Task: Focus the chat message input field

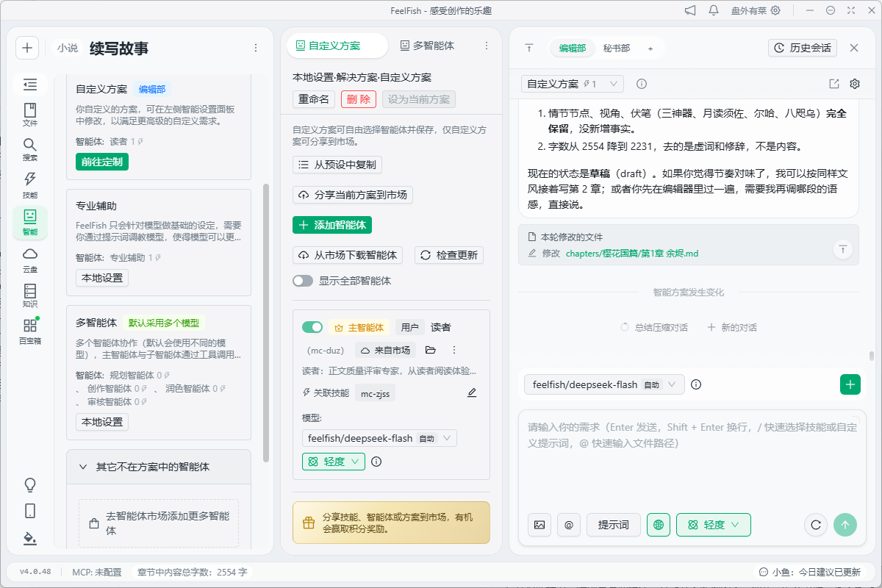Action: tap(692, 459)
